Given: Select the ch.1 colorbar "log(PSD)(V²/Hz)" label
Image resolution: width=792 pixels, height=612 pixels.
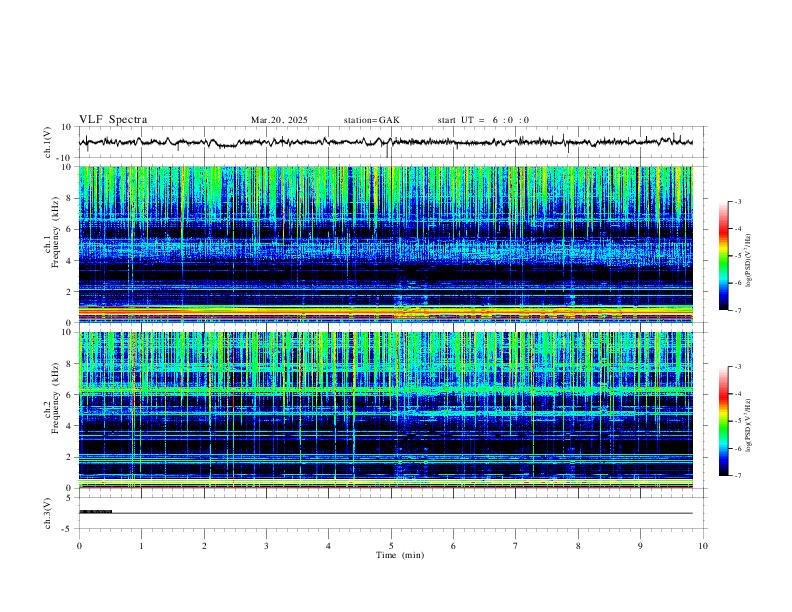Looking at the screenshot, I should (x=749, y=261).
